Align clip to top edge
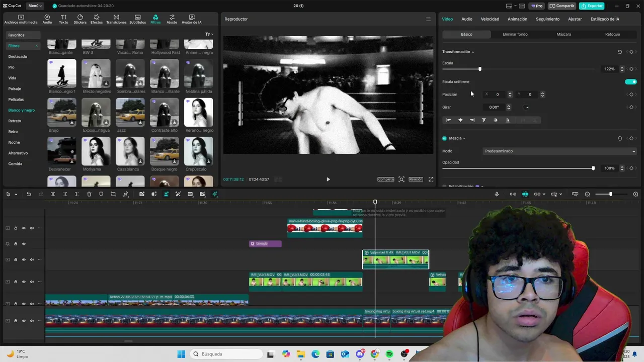Image resolution: width=644 pixels, height=362 pixels. tap(484, 120)
